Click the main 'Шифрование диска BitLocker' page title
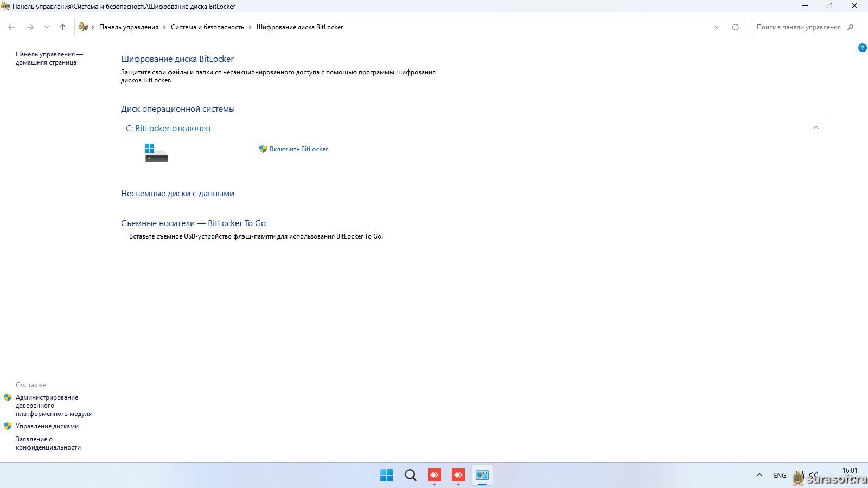This screenshot has width=868, height=488. [177, 59]
